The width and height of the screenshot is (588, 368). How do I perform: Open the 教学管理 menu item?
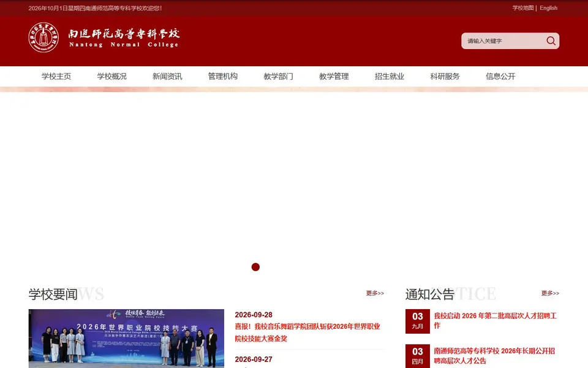pos(334,76)
